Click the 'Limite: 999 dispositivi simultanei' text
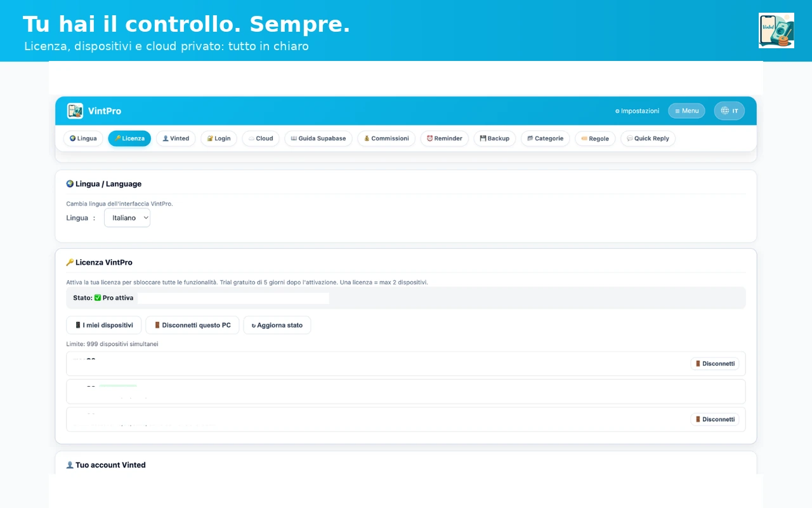Screen dimensions: 812x508 112,344
